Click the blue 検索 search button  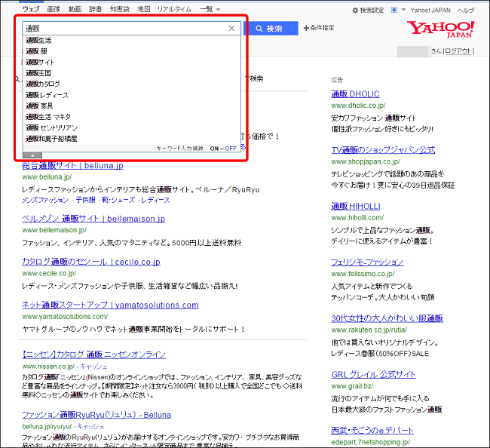point(271,29)
